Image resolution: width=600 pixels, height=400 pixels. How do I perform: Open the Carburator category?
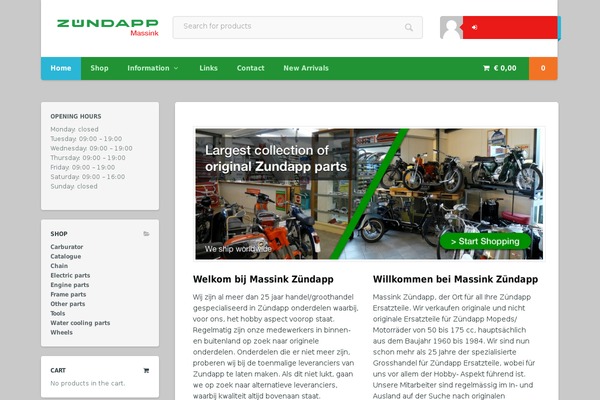pyautogui.click(x=67, y=247)
